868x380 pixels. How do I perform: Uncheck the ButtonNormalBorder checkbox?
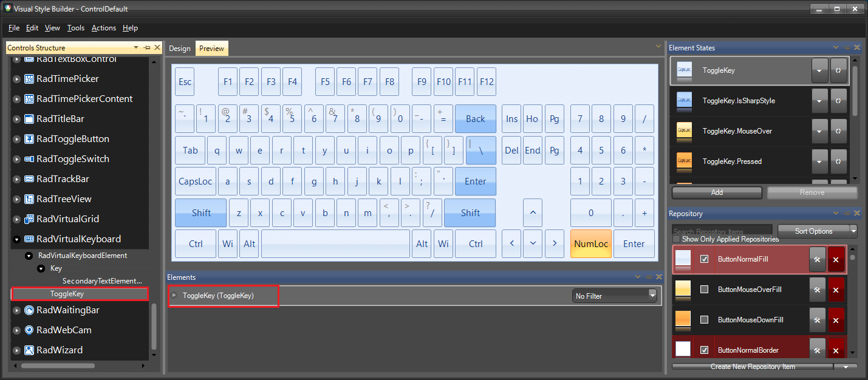click(x=704, y=350)
